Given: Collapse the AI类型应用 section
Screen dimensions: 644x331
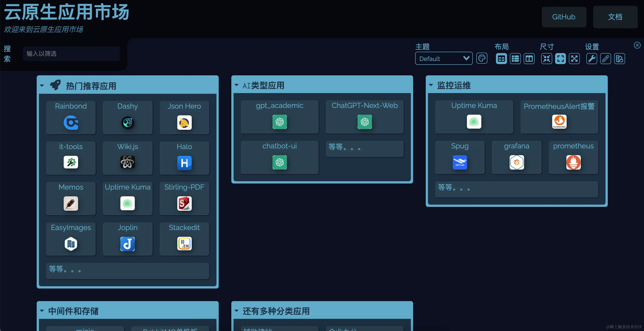Looking at the screenshot, I should (236, 85).
